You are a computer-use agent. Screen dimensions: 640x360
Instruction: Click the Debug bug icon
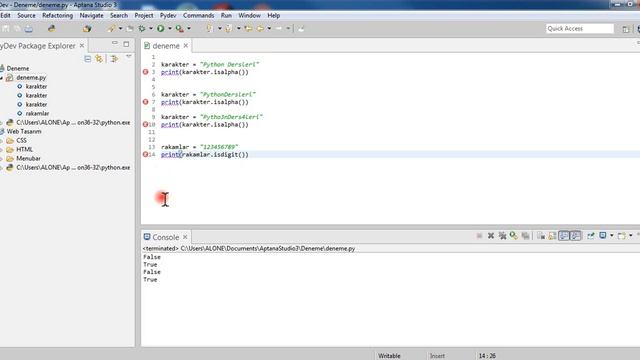tap(142, 29)
